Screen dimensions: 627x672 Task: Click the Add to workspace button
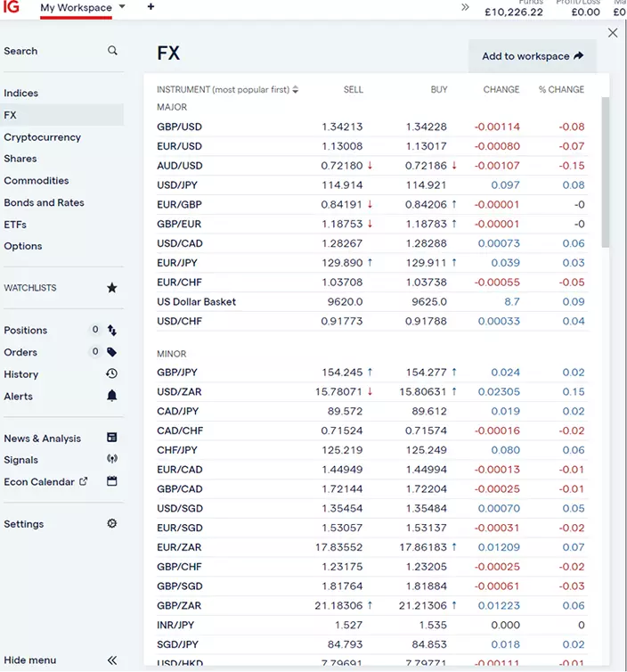point(532,56)
